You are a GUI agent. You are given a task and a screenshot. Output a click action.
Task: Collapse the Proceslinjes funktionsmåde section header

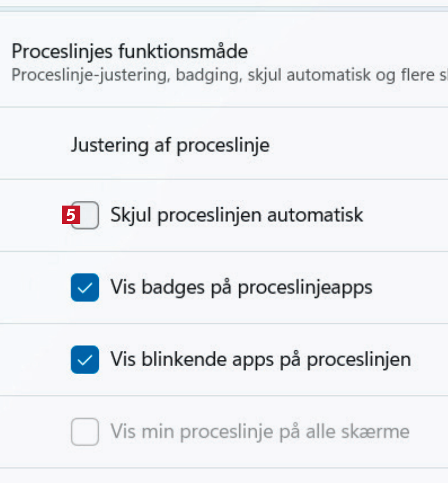click(x=129, y=52)
